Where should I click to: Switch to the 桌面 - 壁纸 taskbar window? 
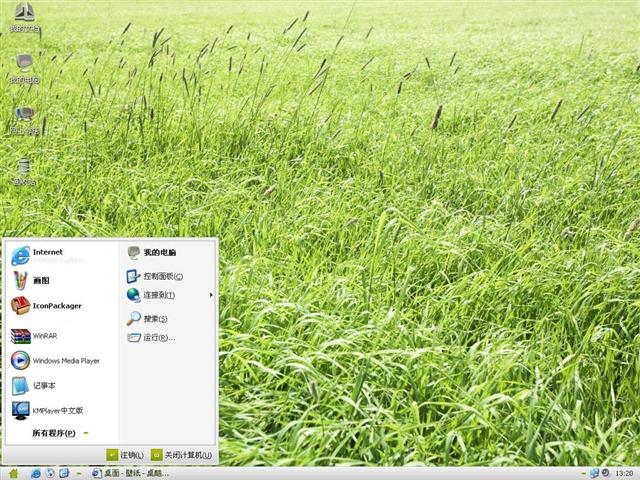[x=130, y=473]
